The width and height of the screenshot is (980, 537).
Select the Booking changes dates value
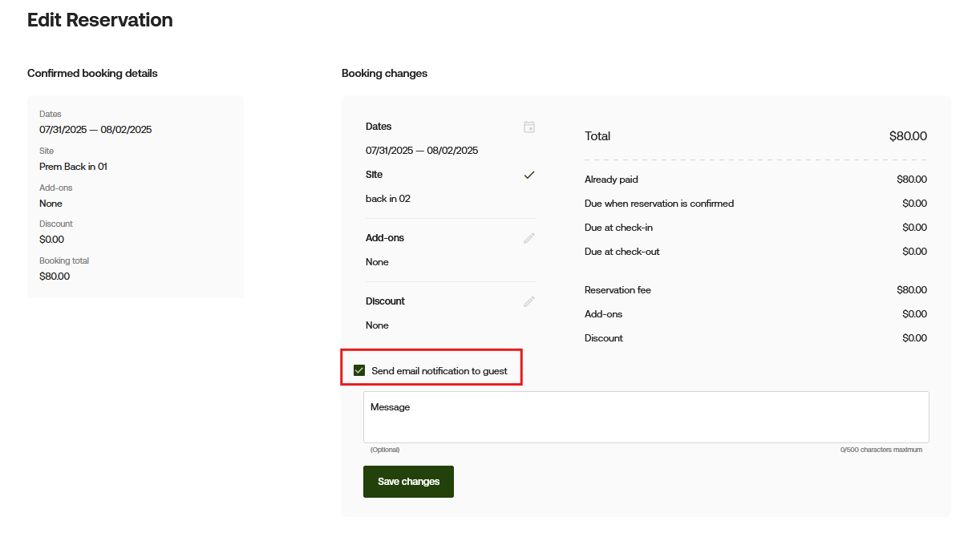pos(422,151)
